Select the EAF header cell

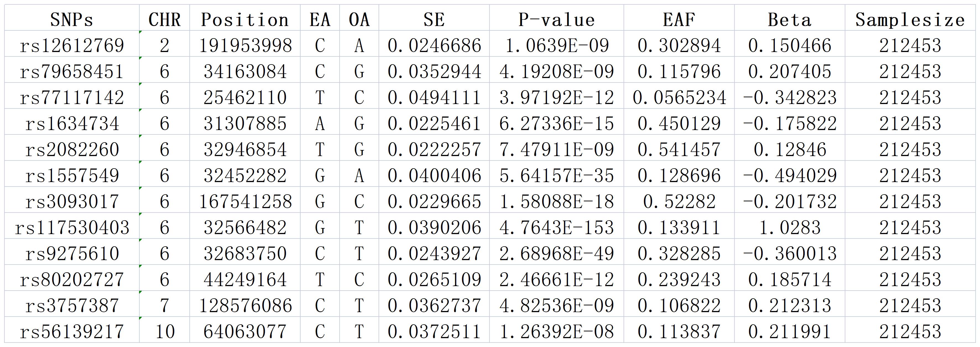[x=679, y=19]
